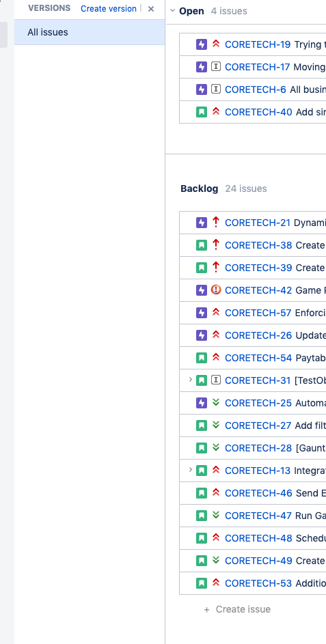Click the epic icon of CORETECH-21

202,223
